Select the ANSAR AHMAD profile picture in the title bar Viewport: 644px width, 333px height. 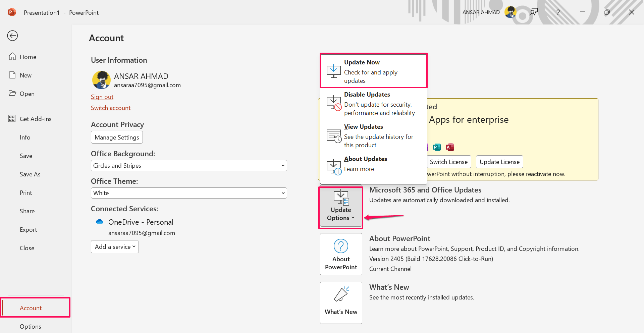pos(511,12)
